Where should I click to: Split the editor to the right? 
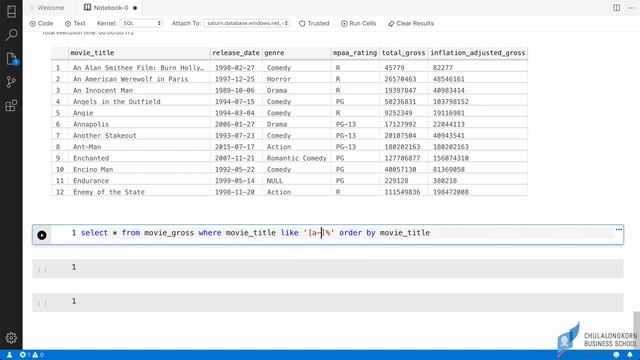click(616, 8)
